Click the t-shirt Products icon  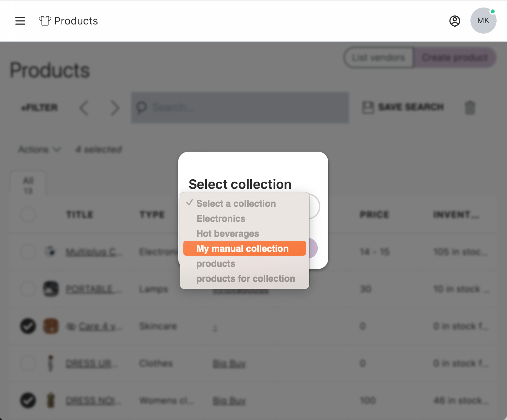45,20
